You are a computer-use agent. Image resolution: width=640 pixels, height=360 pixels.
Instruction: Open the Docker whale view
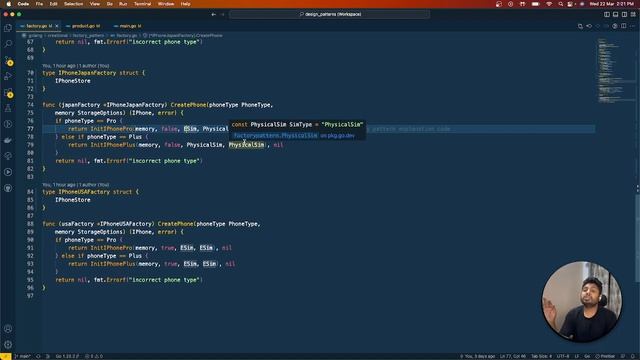(8, 140)
